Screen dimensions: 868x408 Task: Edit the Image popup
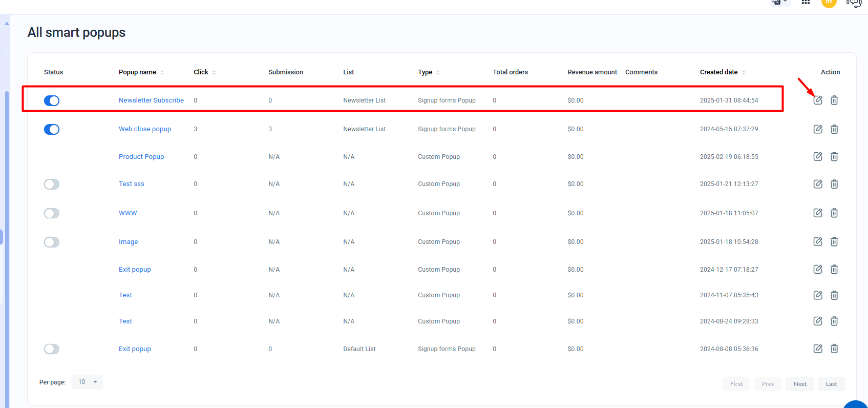tap(818, 242)
